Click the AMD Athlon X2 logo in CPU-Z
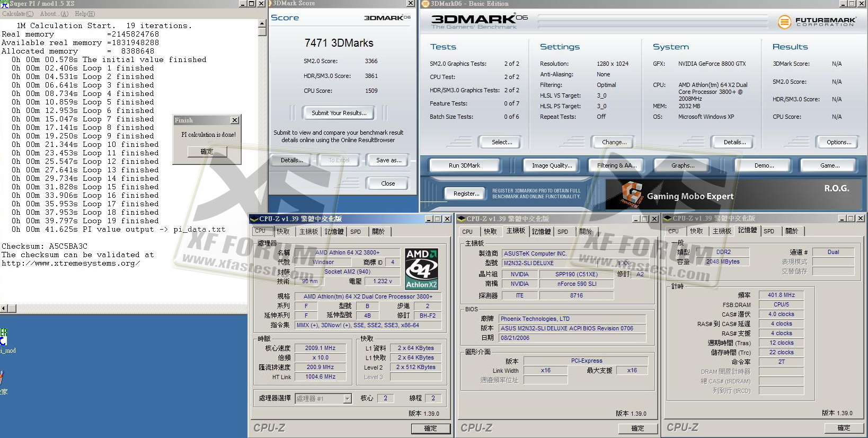The height and width of the screenshot is (438, 868). 421,269
